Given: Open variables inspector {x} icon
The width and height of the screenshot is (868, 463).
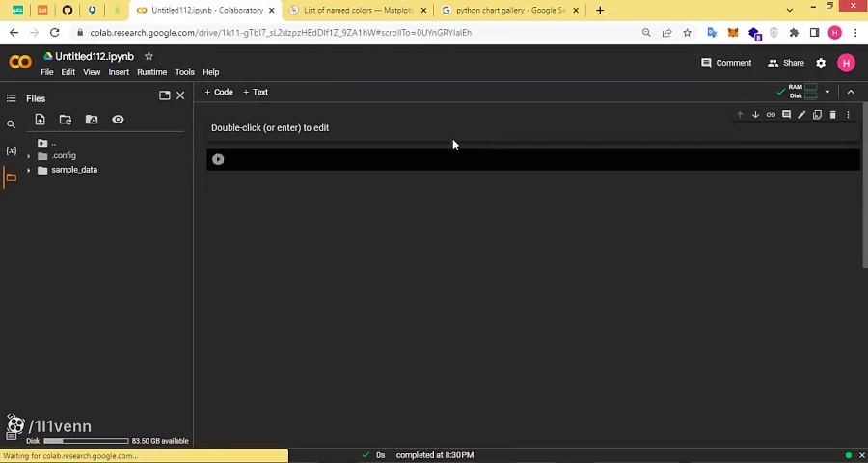Looking at the screenshot, I should 11,150.
